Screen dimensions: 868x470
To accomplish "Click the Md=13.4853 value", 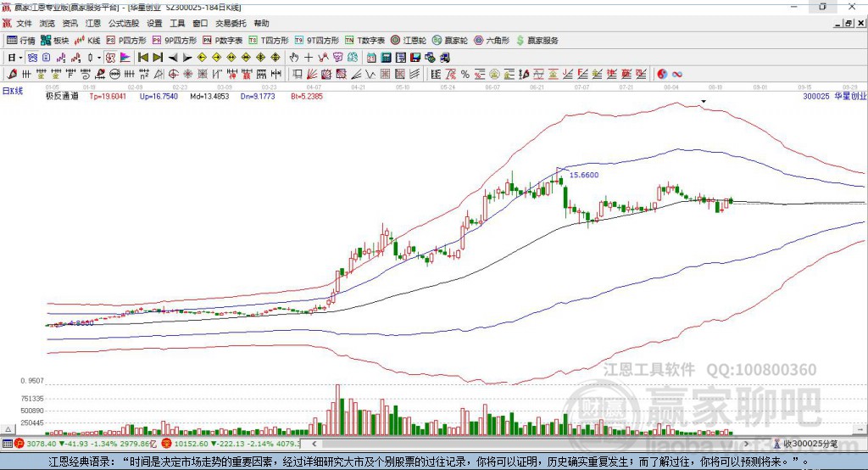I will click(209, 97).
